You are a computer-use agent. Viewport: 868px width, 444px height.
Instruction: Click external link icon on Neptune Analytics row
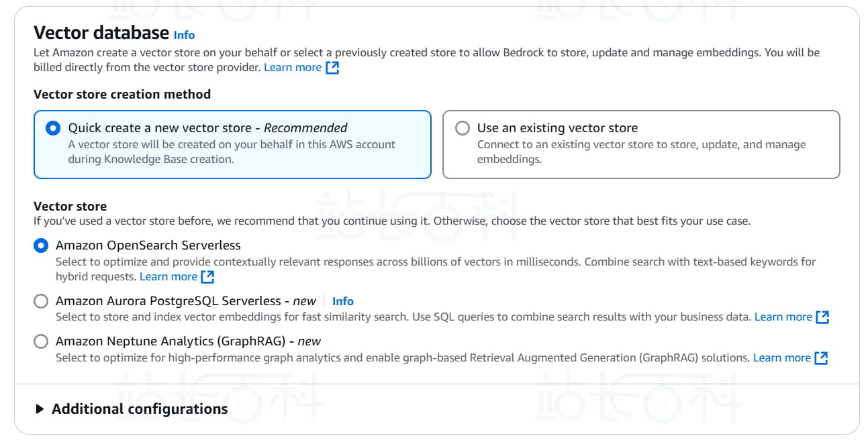pos(821,358)
